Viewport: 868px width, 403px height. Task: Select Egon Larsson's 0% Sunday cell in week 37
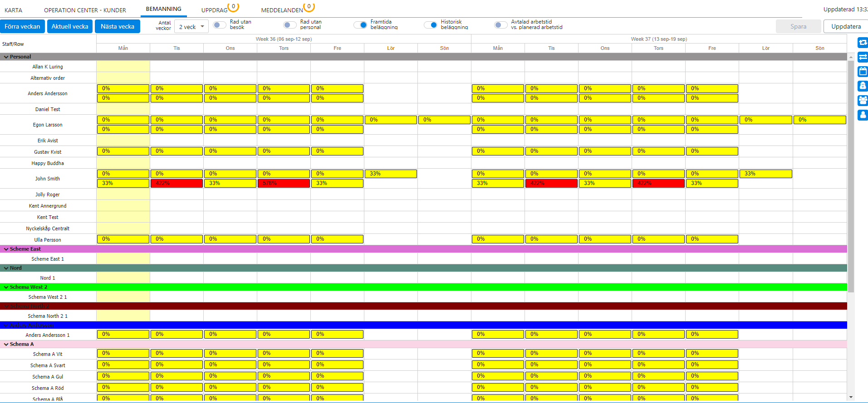coord(820,120)
